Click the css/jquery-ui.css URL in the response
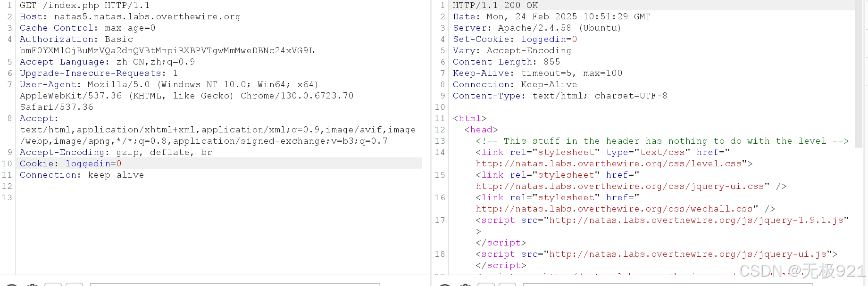The image size is (868, 286). (x=620, y=186)
